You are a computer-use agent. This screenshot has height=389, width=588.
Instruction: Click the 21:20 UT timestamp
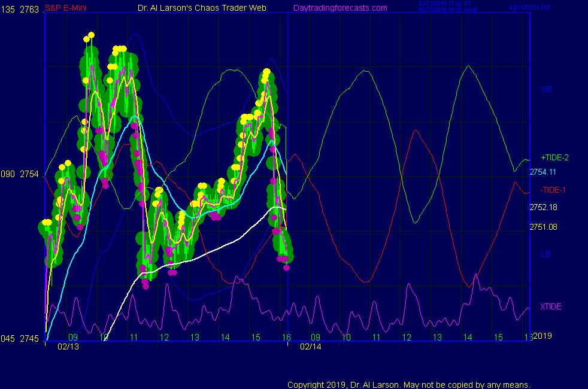point(445,4)
